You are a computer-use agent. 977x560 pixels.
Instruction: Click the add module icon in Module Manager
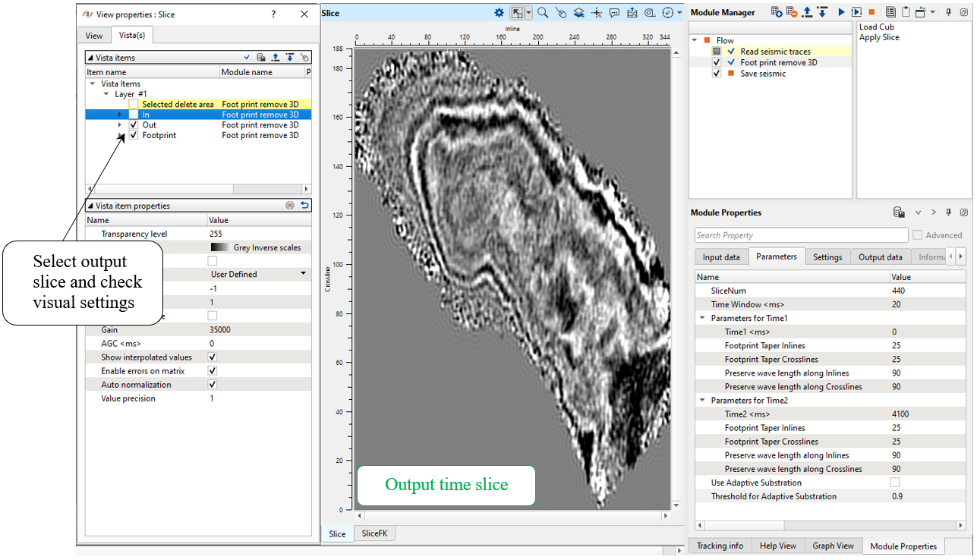click(776, 12)
